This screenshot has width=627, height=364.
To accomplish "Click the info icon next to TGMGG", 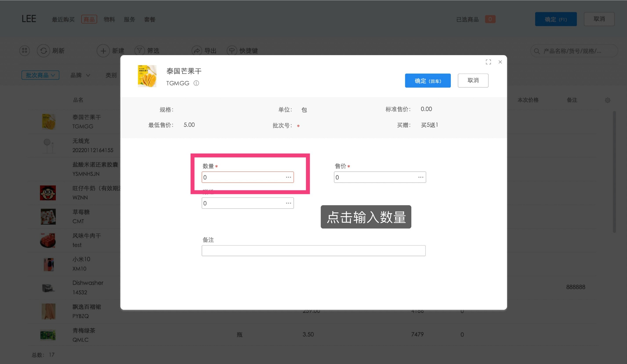I will click(x=196, y=83).
